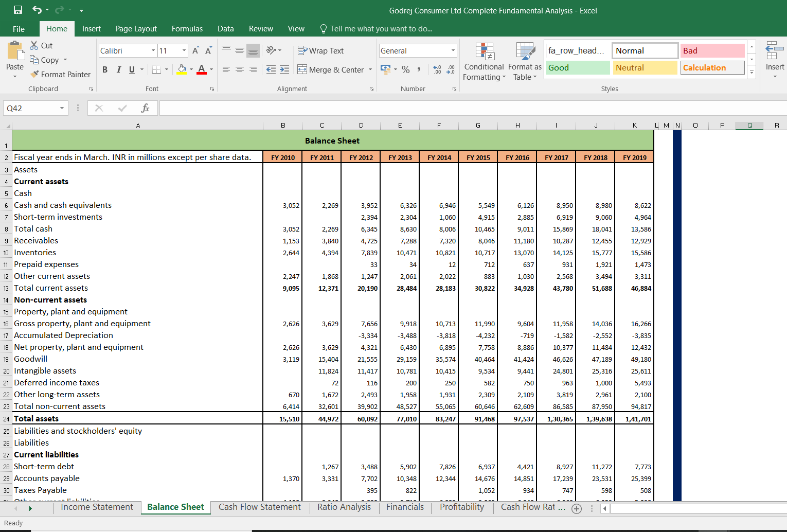Click Bottom Align icon
The width and height of the screenshot is (787, 532).
[x=253, y=50]
